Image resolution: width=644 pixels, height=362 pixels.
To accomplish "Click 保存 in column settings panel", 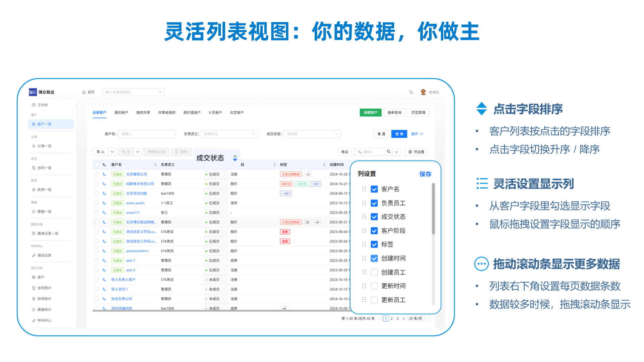I will click(x=425, y=174).
